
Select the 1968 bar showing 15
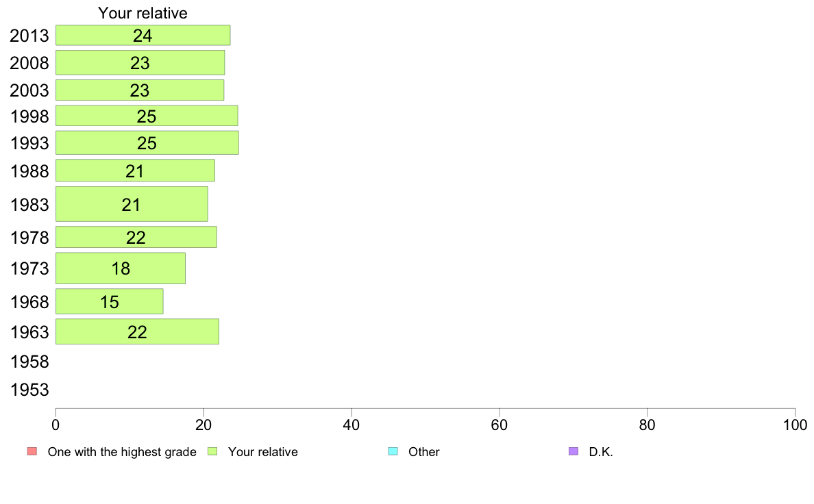tap(110, 301)
